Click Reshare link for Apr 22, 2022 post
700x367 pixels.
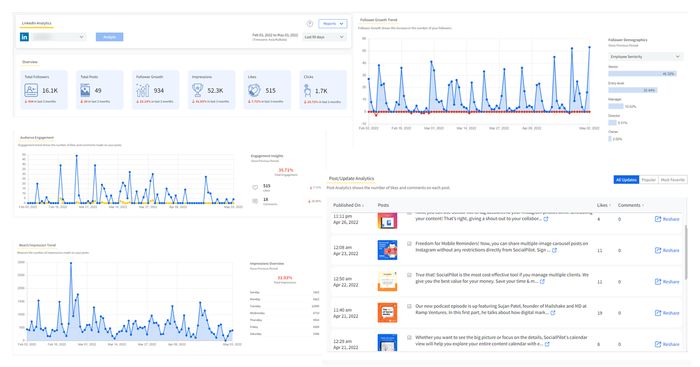click(671, 282)
